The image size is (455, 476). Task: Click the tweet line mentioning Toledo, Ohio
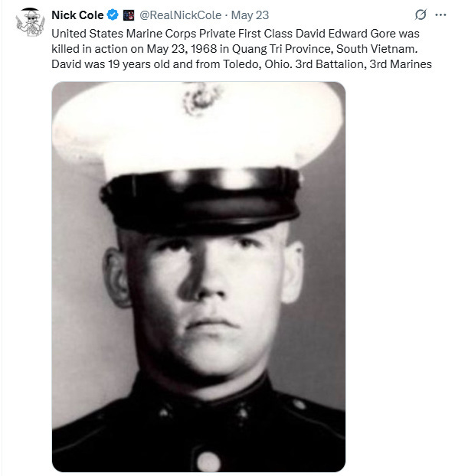pyautogui.click(x=241, y=64)
